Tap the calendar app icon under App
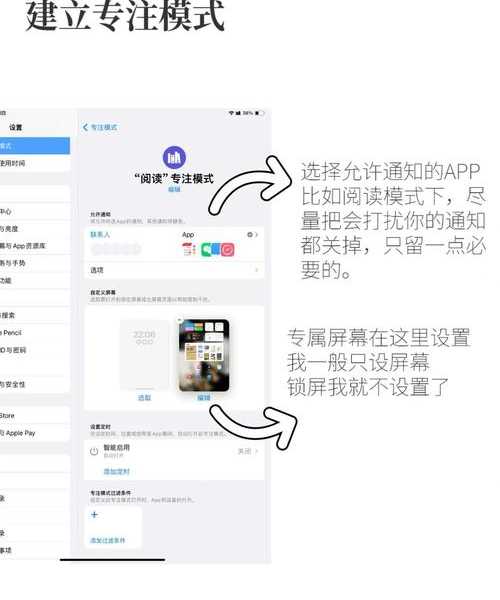The height and width of the screenshot is (600, 500). coord(189,249)
